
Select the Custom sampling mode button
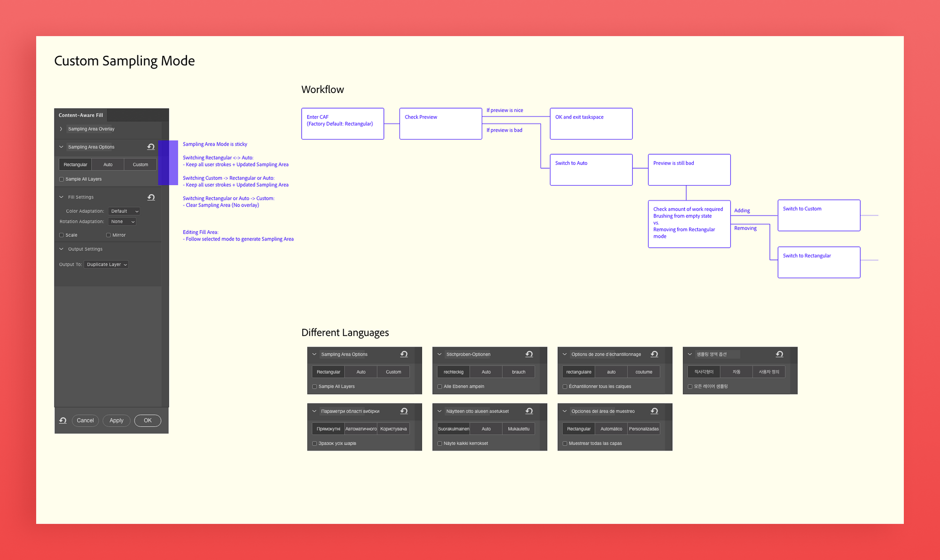tap(141, 163)
